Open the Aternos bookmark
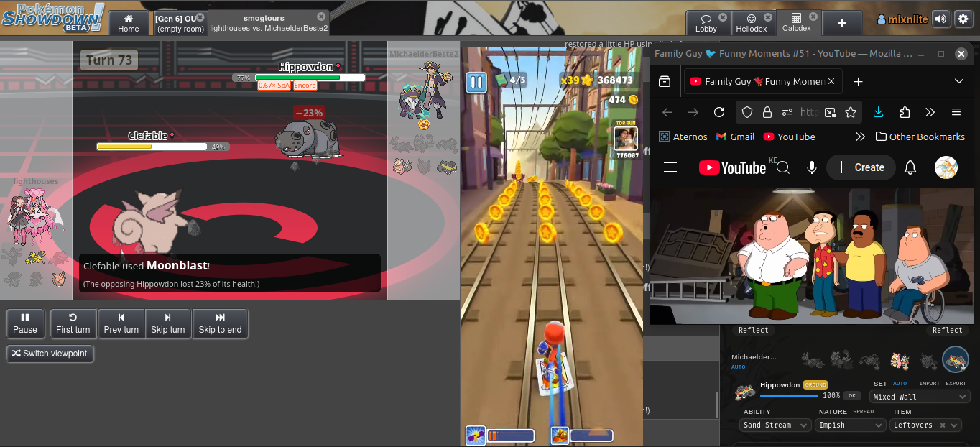This screenshot has width=980, height=447. tap(683, 137)
